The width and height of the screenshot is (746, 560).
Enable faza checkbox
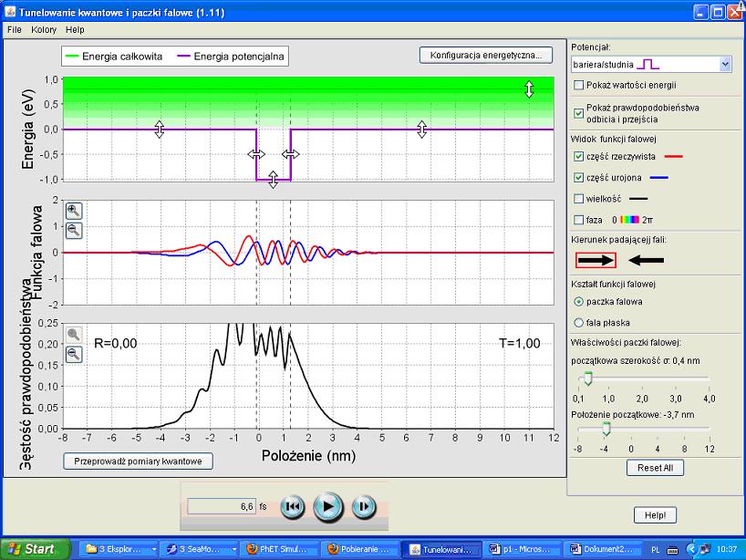pyautogui.click(x=578, y=220)
